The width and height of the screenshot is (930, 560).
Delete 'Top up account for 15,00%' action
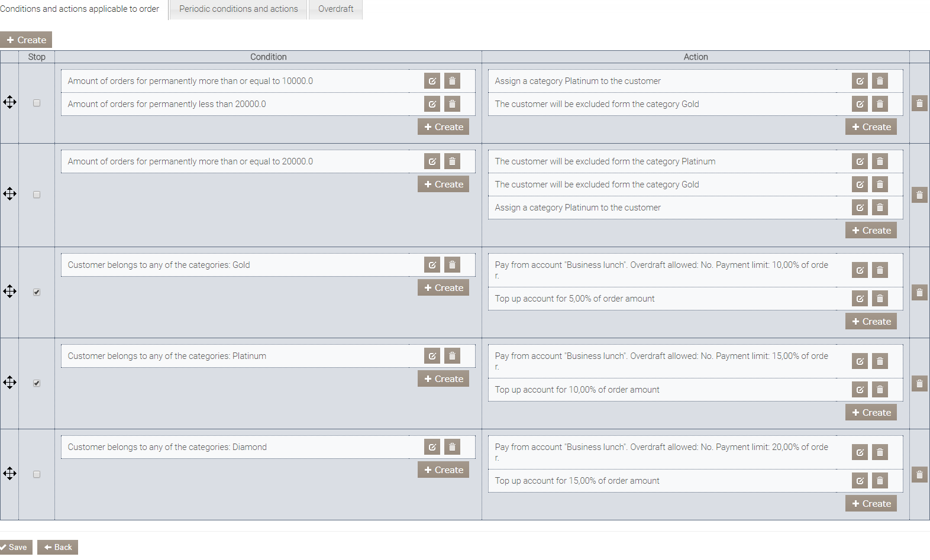(880, 481)
